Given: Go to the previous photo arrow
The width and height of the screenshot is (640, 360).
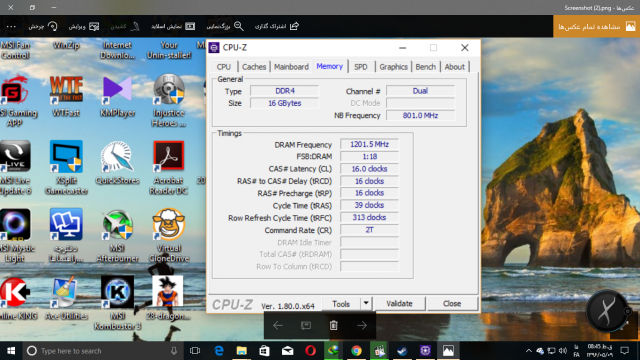Looking at the screenshot, I should [278, 325].
